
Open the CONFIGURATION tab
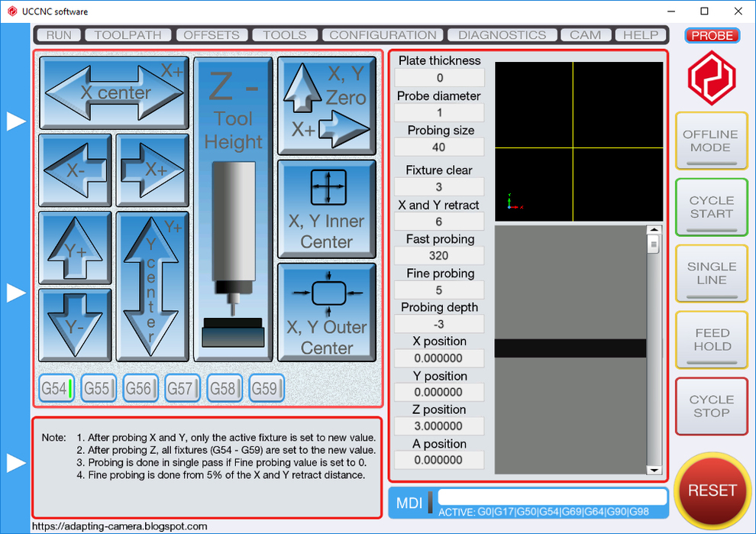pos(383,35)
